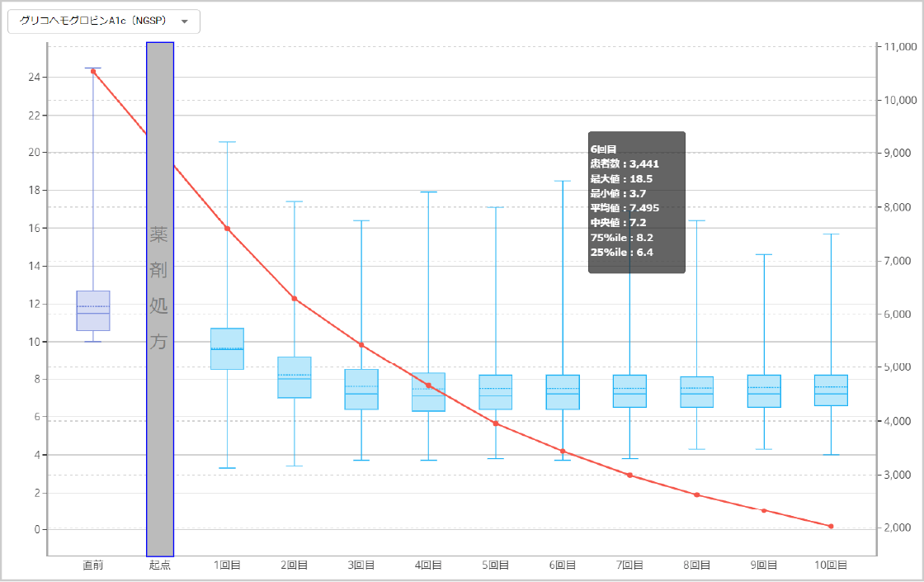Click the 直前 x-axis label

click(x=93, y=565)
